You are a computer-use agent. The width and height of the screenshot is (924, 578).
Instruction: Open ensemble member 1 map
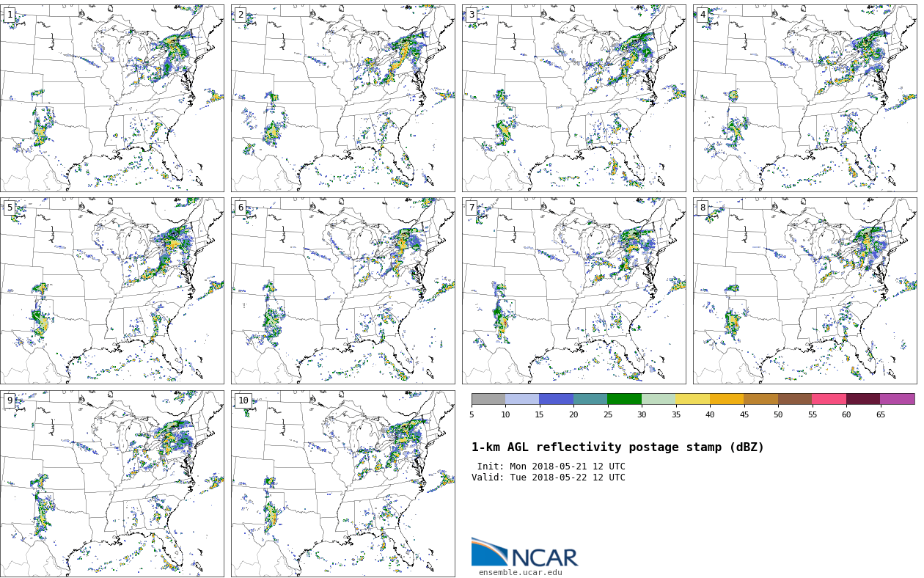(111, 98)
